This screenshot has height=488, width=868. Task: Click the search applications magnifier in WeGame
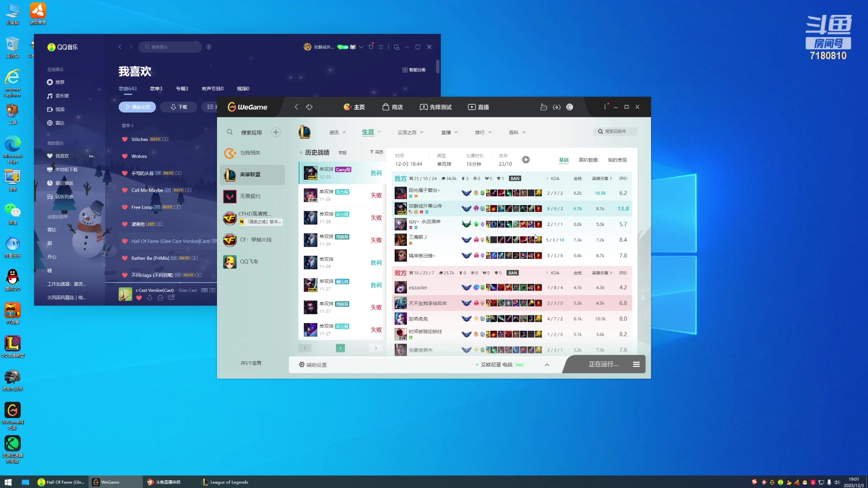[x=230, y=132]
